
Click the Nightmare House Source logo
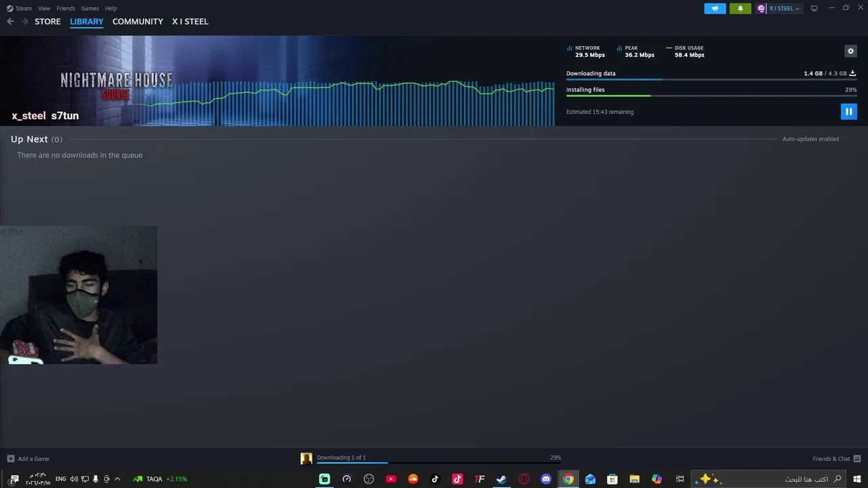116,85
